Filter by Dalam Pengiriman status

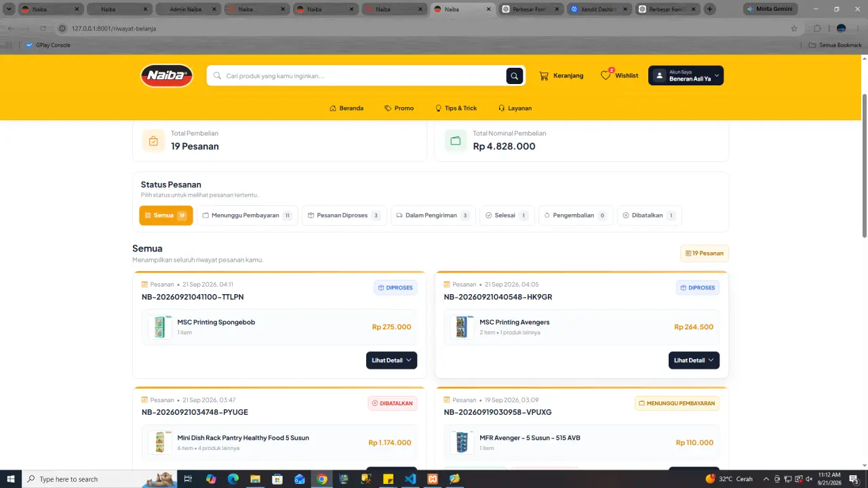pyautogui.click(x=433, y=216)
